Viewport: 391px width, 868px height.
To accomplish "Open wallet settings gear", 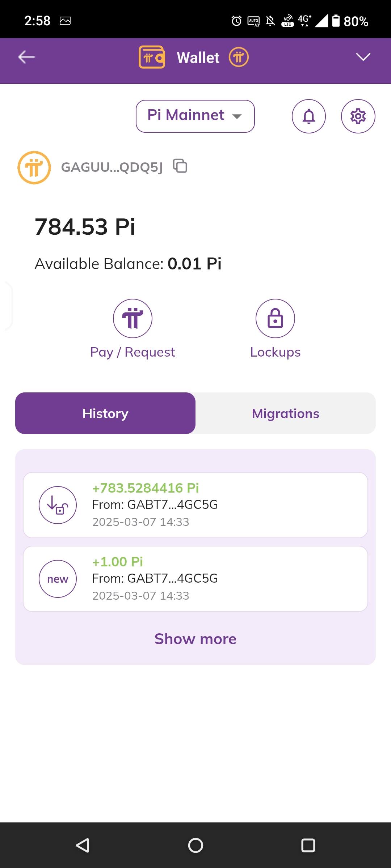I will [358, 116].
